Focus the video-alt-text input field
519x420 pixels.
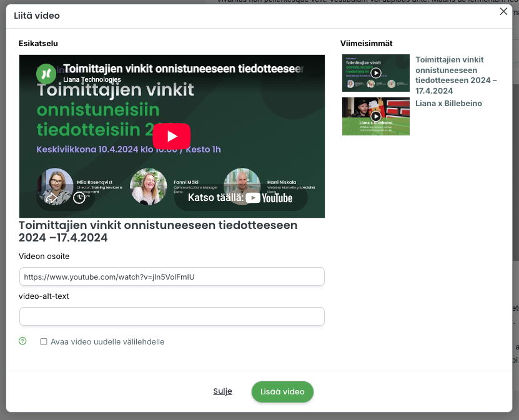(172, 316)
